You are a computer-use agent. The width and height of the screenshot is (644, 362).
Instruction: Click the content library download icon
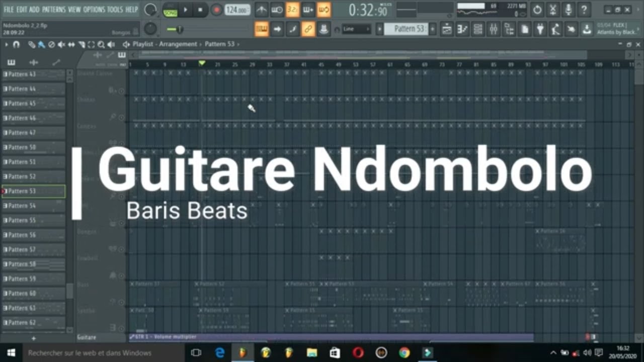pyautogui.click(x=587, y=29)
